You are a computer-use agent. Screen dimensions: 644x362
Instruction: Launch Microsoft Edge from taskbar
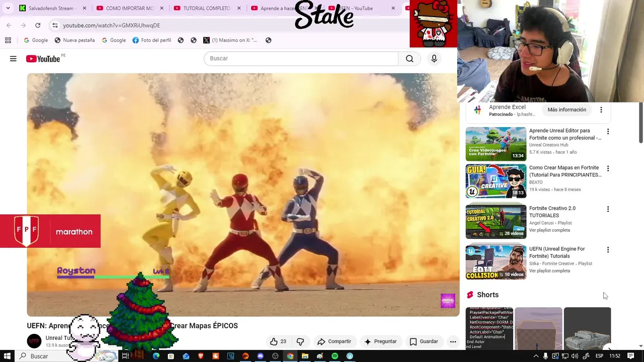pyautogui.click(x=156, y=356)
